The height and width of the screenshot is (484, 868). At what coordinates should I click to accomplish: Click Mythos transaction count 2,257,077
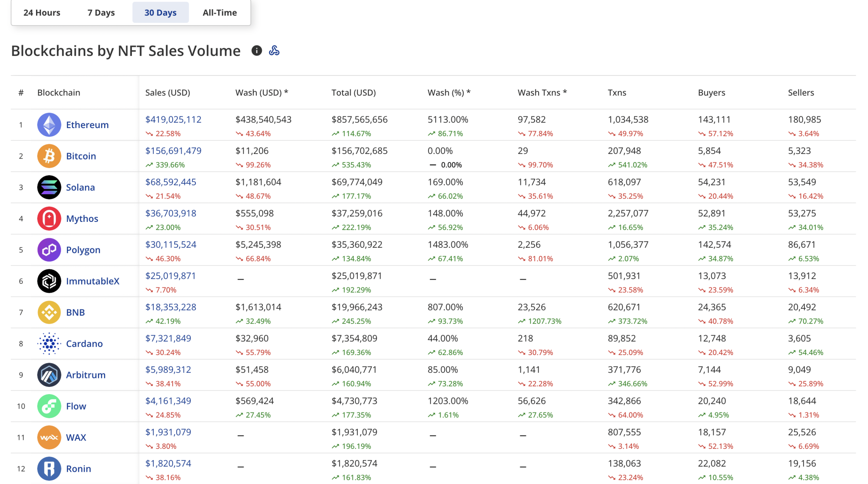pos(628,213)
